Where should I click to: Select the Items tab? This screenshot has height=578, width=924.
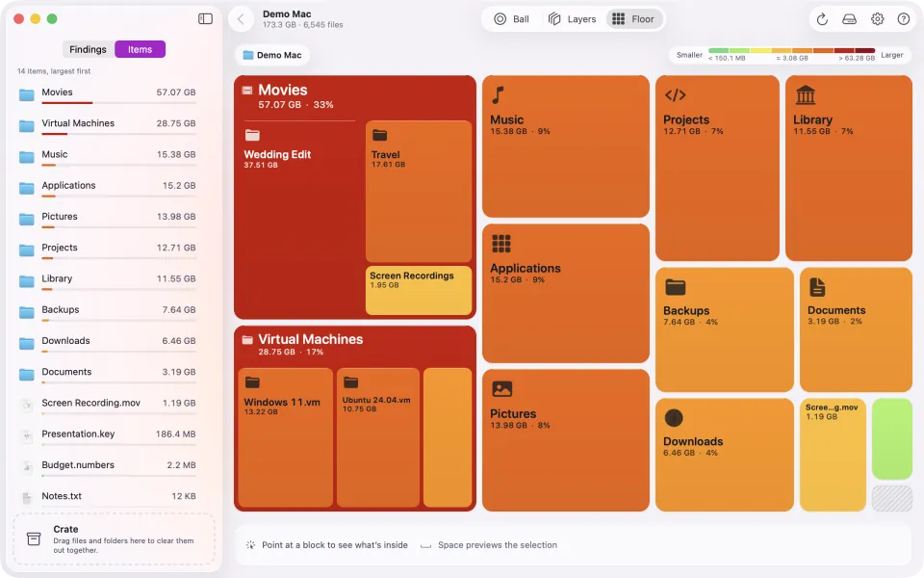pos(140,49)
